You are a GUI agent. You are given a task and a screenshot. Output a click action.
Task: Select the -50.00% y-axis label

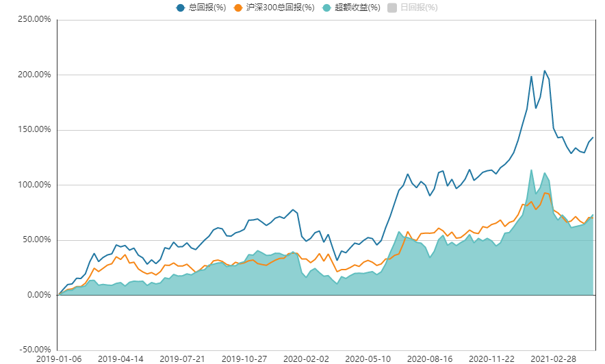pyautogui.click(x=35, y=350)
